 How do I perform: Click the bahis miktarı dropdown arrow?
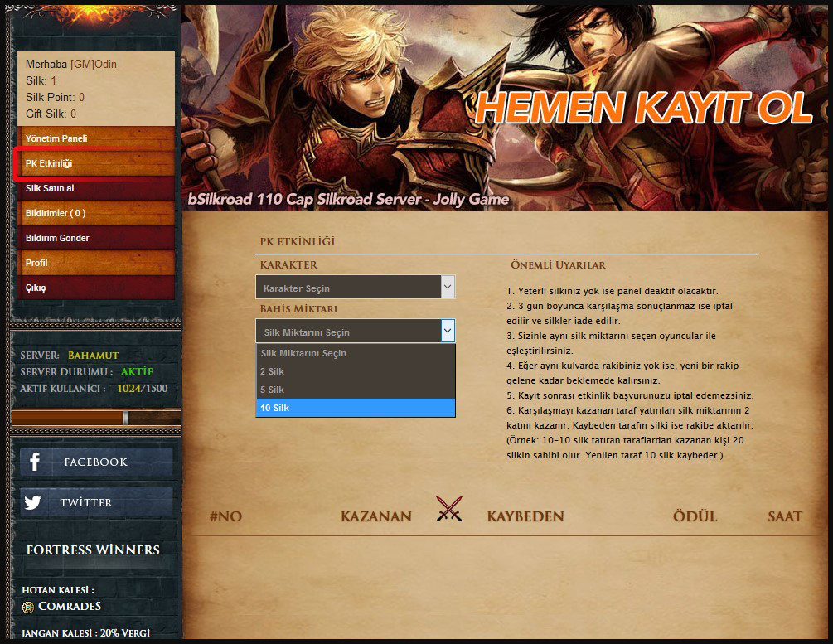click(x=448, y=331)
